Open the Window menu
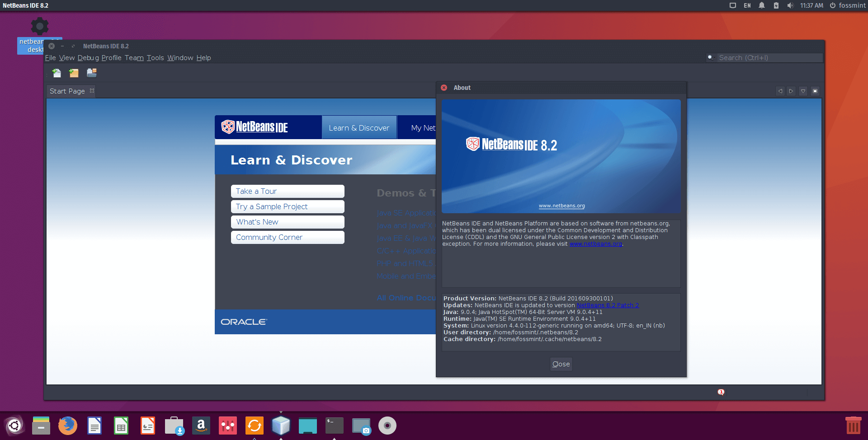The width and height of the screenshot is (868, 440). pos(180,58)
